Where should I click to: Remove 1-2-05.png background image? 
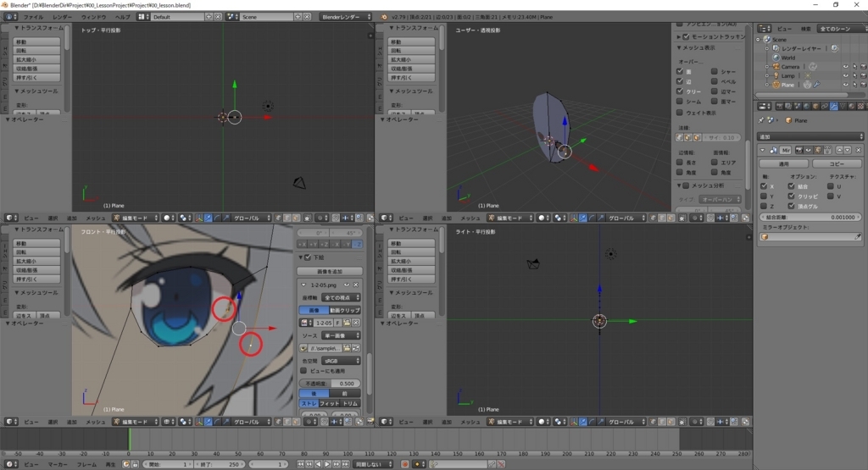pyautogui.click(x=356, y=285)
